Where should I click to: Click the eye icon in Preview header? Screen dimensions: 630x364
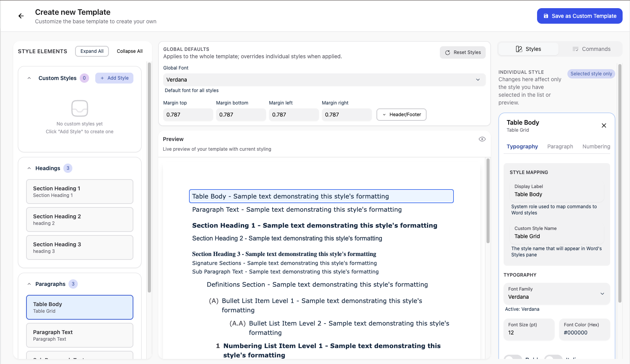click(482, 139)
